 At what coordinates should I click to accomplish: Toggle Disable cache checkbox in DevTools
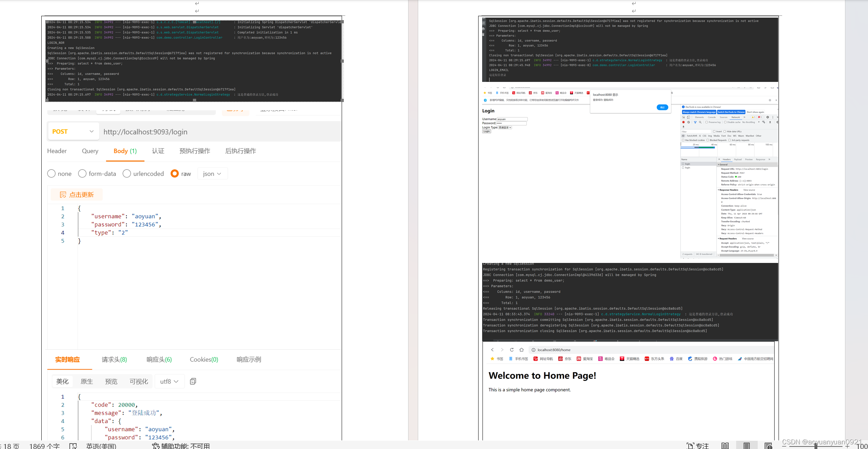pyautogui.click(x=725, y=122)
